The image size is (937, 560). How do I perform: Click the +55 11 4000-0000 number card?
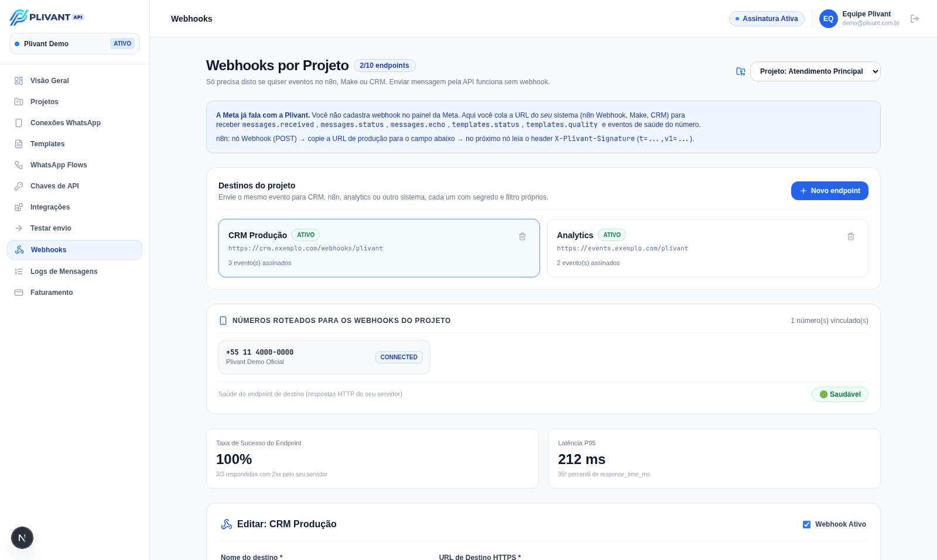pos(324,357)
